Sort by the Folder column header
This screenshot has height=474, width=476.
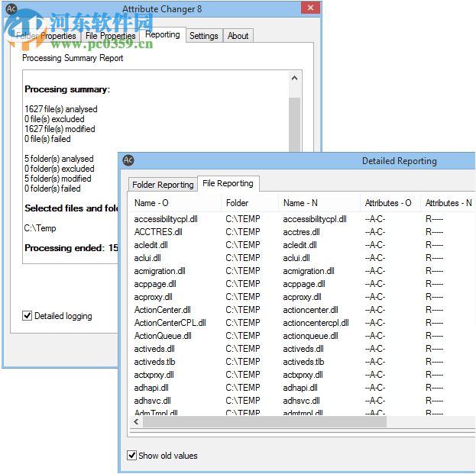coord(250,203)
